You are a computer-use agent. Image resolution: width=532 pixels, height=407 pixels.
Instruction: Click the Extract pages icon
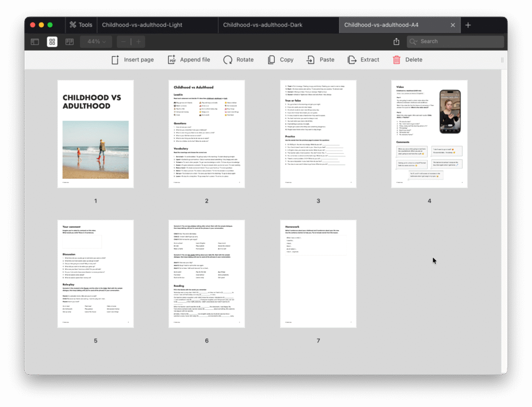[x=352, y=60]
